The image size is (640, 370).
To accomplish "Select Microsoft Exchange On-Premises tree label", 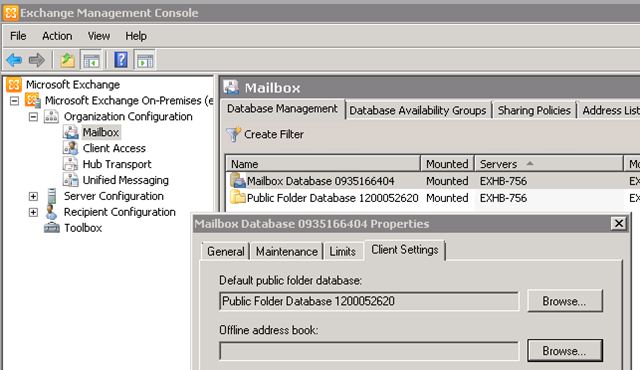I will [129, 101].
